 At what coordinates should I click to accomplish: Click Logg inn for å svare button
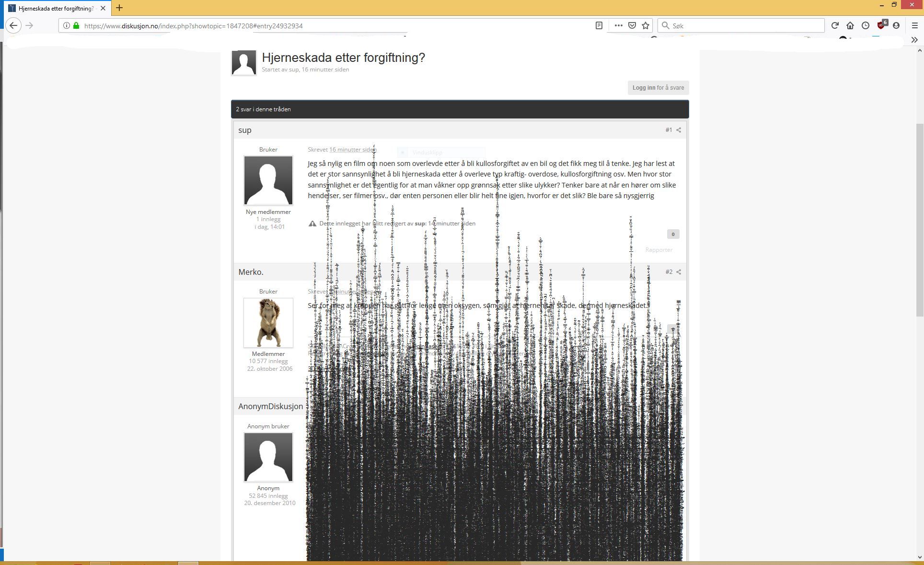[x=658, y=87]
